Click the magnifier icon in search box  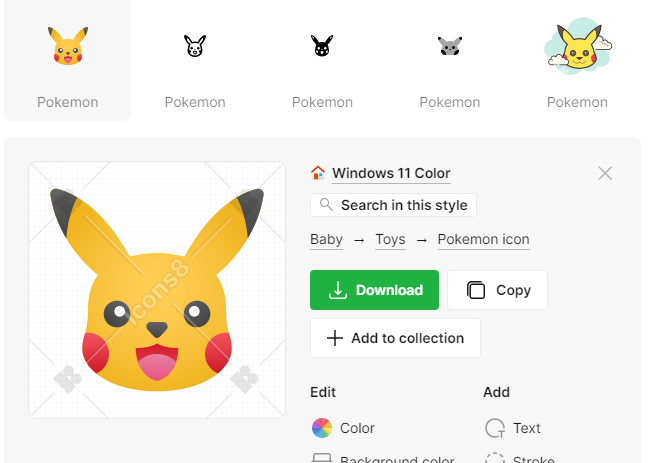coord(326,205)
